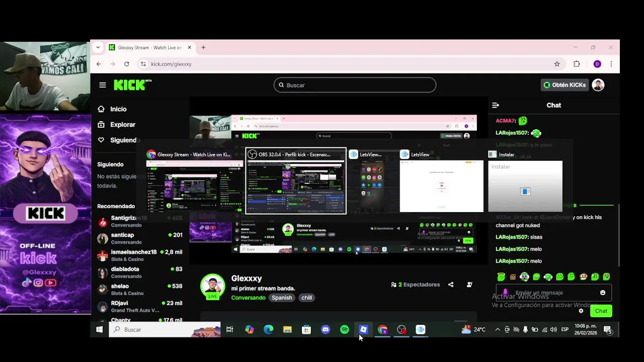Image resolution: width=644 pixels, height=362 pixels.
Task: Select the Glexxxy Stream browser tab
Action: 150,47
